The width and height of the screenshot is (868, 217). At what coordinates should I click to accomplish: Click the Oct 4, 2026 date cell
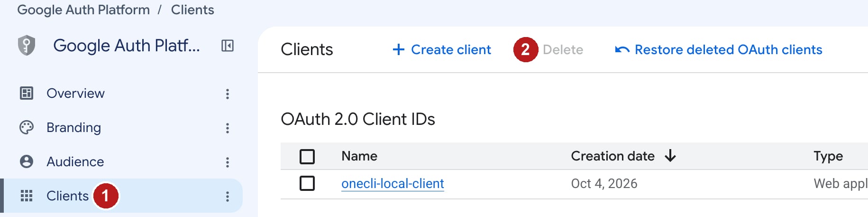(x=604, y=183)
